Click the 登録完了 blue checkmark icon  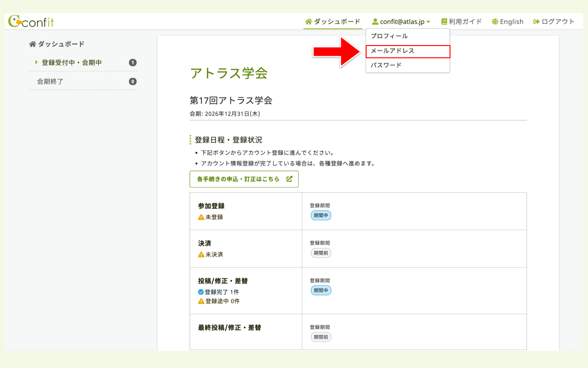[201, 292]
